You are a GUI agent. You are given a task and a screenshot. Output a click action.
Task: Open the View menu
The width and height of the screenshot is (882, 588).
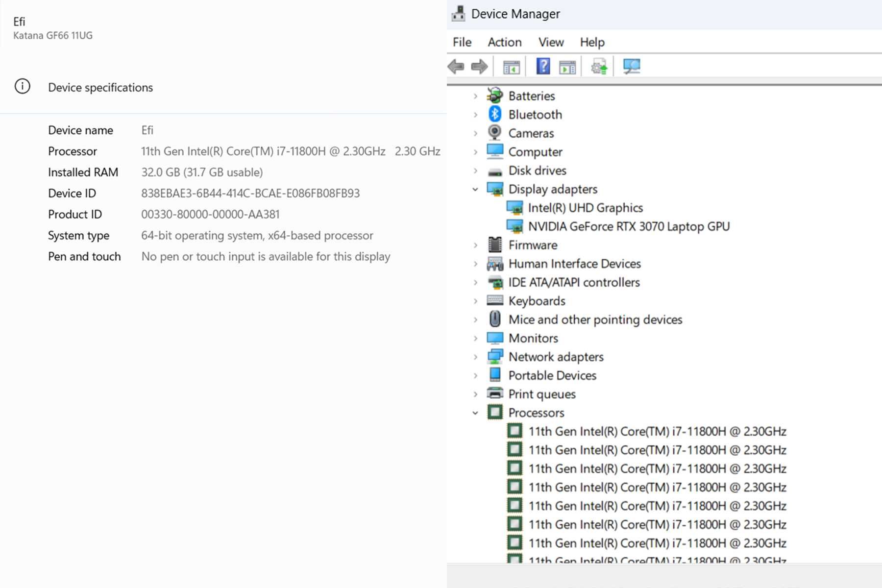tap(551, 42)
